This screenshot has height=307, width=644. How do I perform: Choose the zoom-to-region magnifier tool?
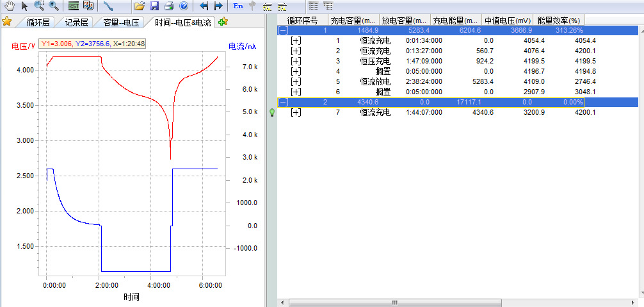39,5
